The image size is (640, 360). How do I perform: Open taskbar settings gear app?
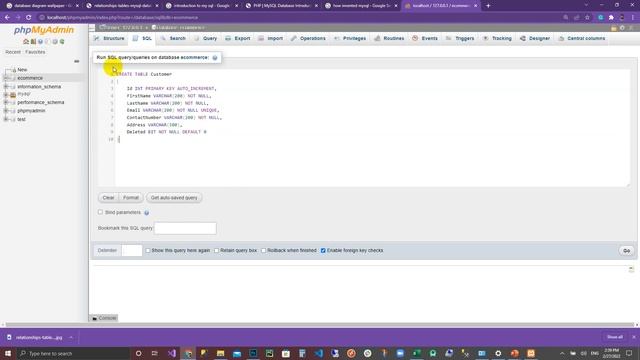point(498,353)
